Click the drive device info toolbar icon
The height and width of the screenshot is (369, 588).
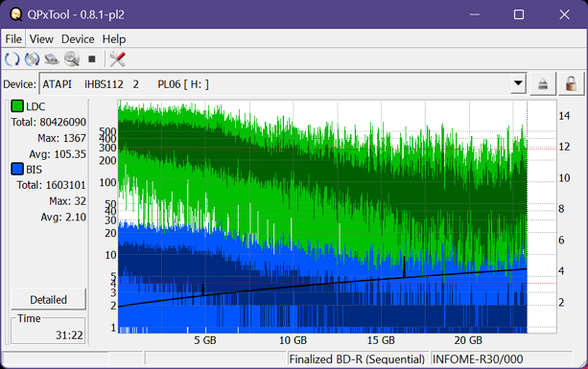(x=52, y=59)
